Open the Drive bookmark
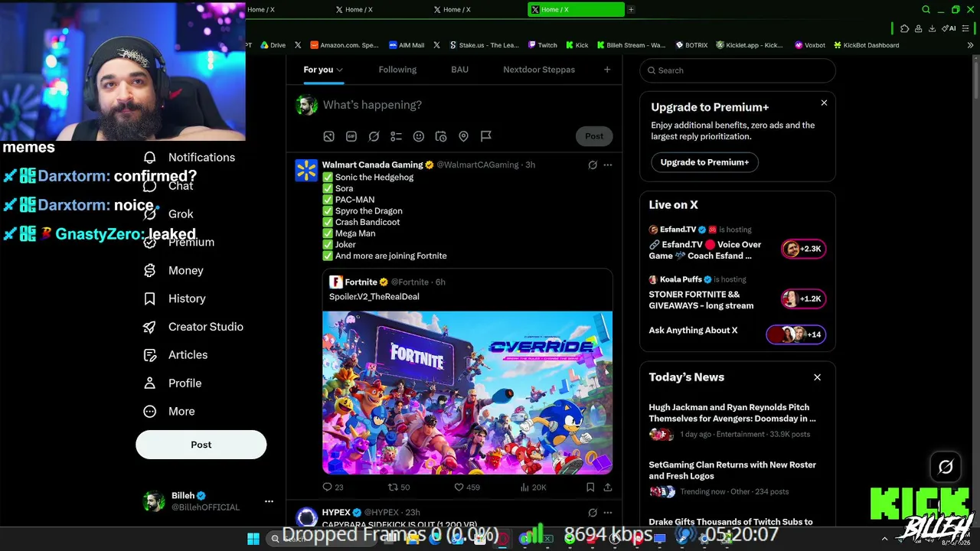The width and height of the screenshot is (980, 551). pyautogui.click(x=273, y=45)
